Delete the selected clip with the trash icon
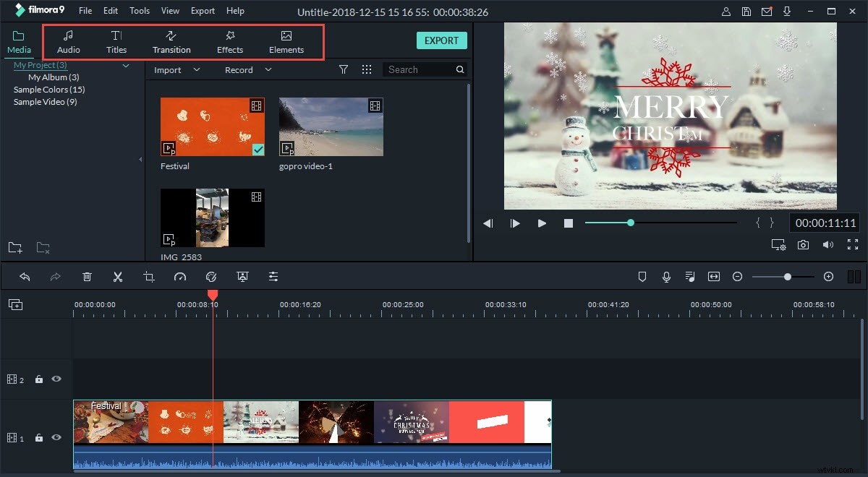 [87, 276]
